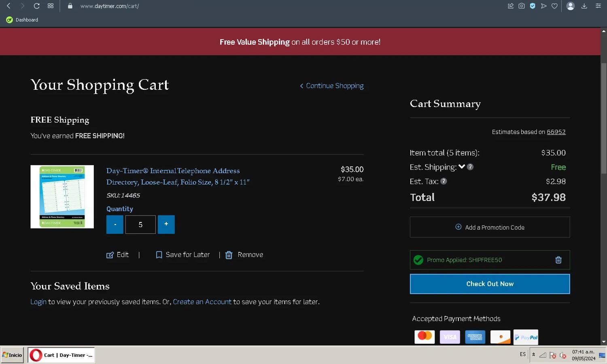607x364 pixels.
Task: Click the Login link under Saved Items
Action: click(x=38, y=302)
